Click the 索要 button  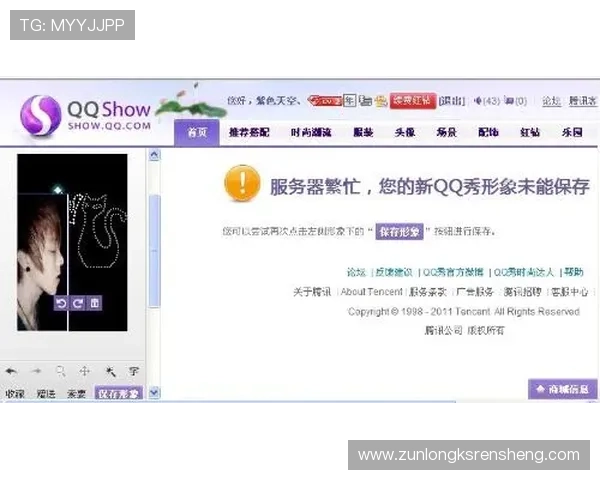[77, 393]
